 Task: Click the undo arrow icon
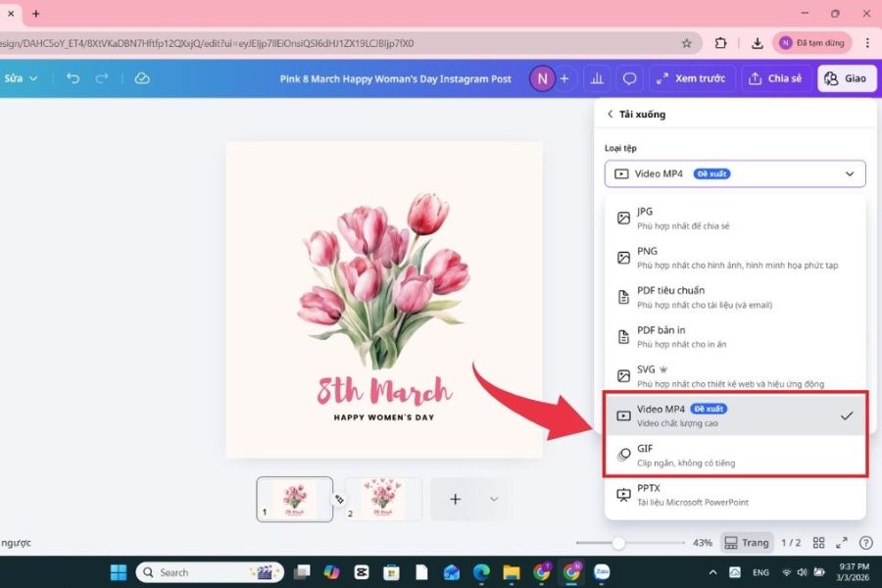click(x=73, y=78)
